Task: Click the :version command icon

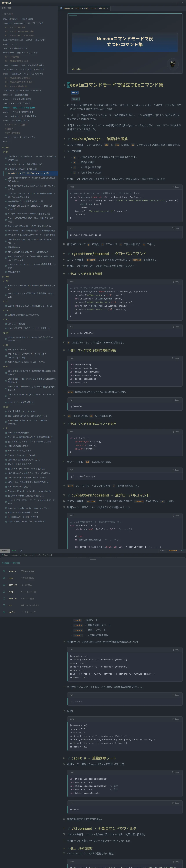Action: click(4, 598)
